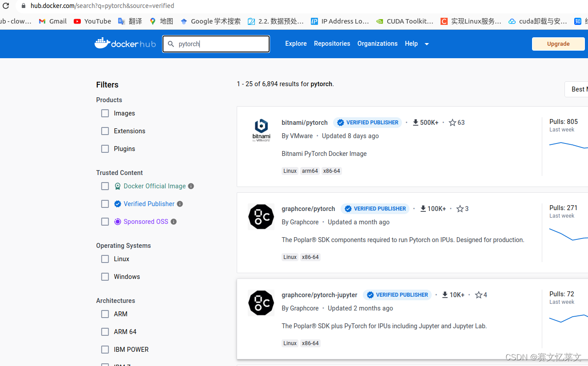Tick the ARM 64 architecture checkbox
Viewport: 588px width, 366px height.
click(105, 332)
